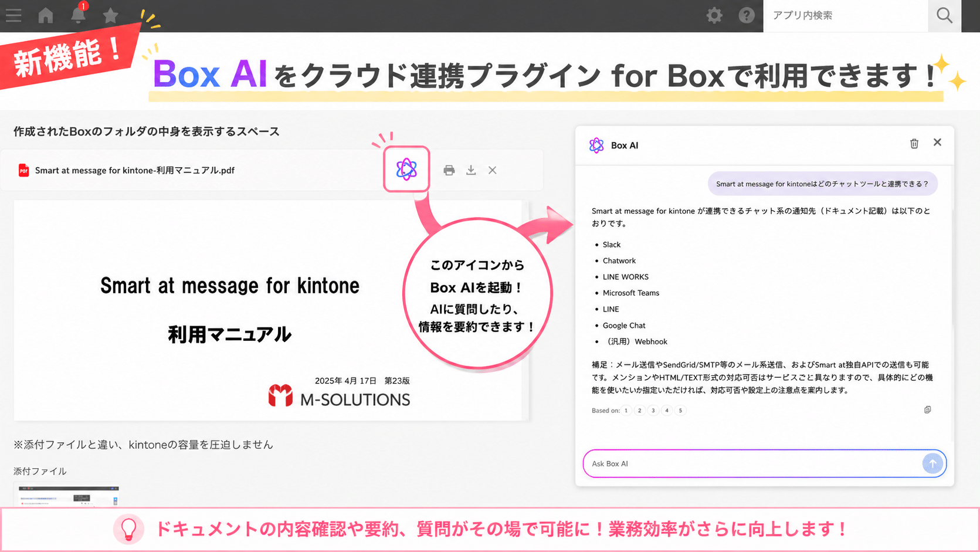980x552 pixels.
Task: Open the hamburger menu in top bar
Action: click(13, 15)
